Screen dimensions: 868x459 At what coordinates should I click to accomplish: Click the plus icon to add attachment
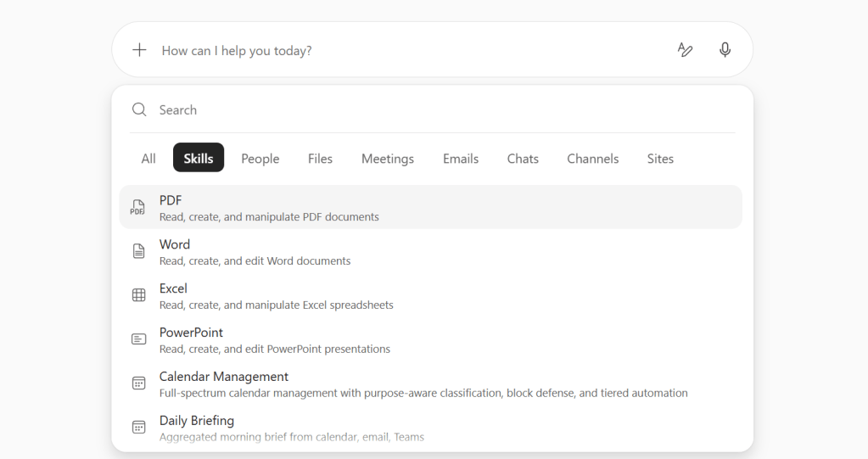click(x=139, y=50)
